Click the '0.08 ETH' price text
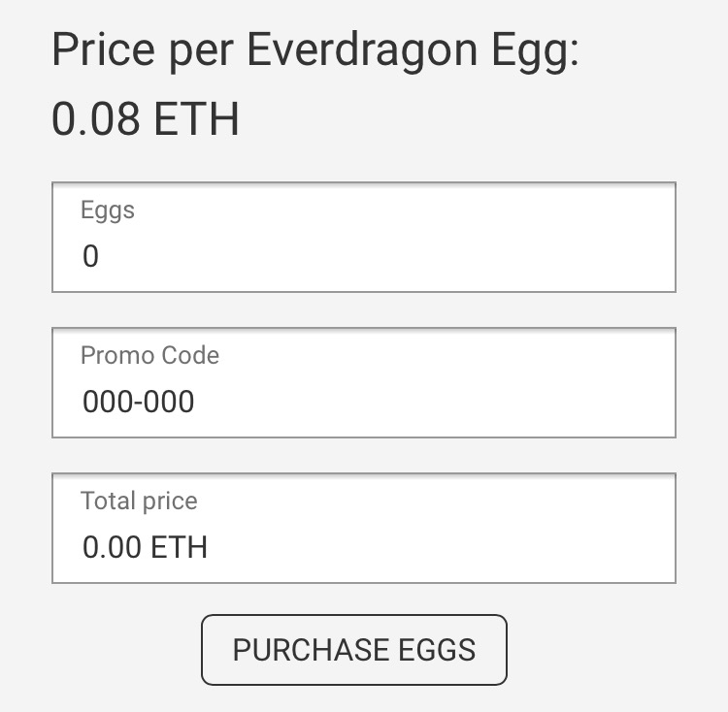Screen dimensions: 728x712 pos(145,120)
